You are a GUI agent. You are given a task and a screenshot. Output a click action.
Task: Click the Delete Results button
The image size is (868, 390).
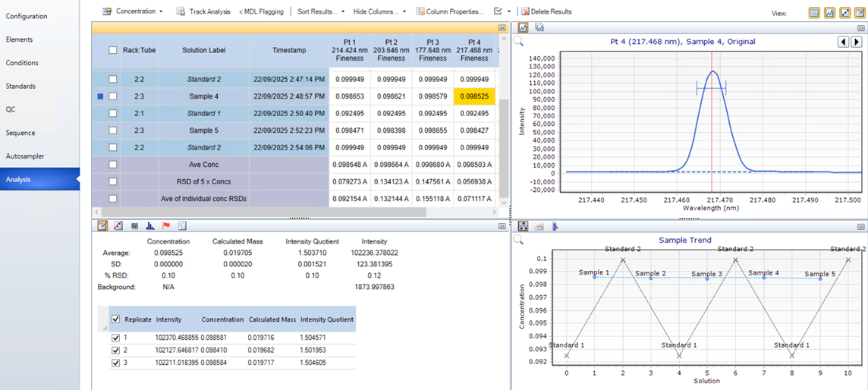pos(546,11)
